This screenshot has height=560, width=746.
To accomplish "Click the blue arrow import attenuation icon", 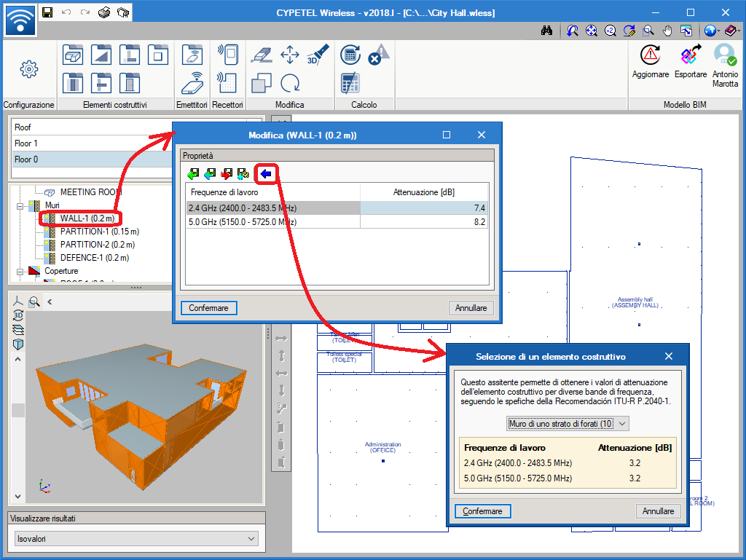I will (267, 174).
